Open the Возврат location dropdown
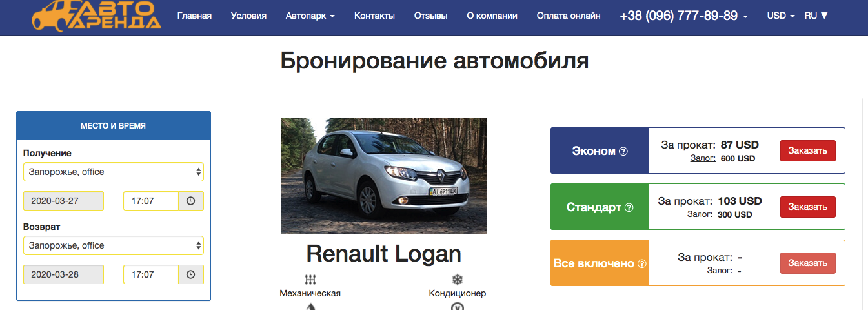The image size is (868, 310). coord(114,245)
